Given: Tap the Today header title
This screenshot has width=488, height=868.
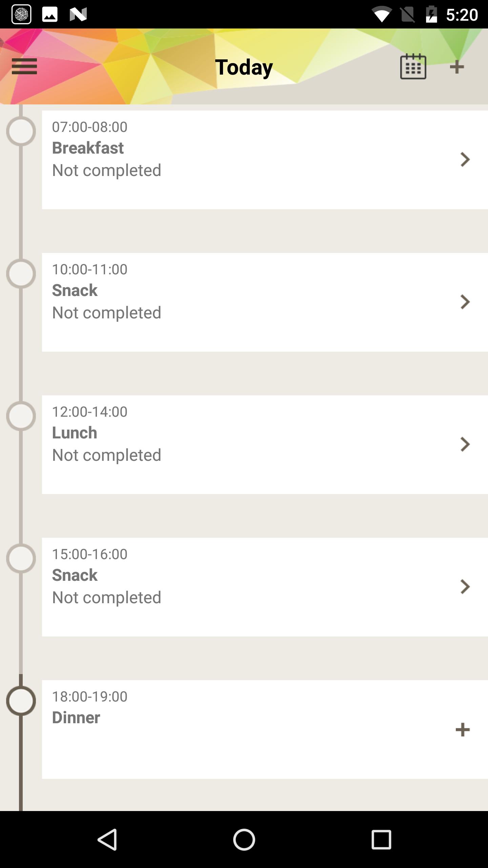Looking at the screenshot, I should pos(244,67).
